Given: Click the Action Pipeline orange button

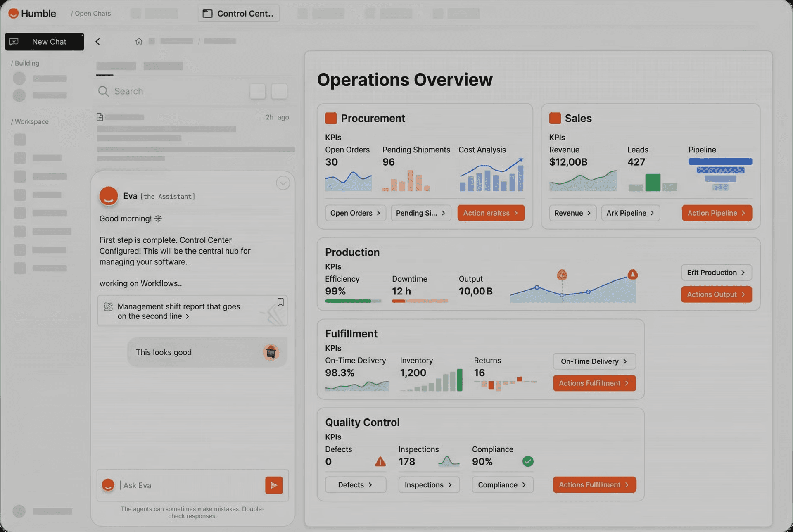Looking at the screenshot, I should [717, 213].
